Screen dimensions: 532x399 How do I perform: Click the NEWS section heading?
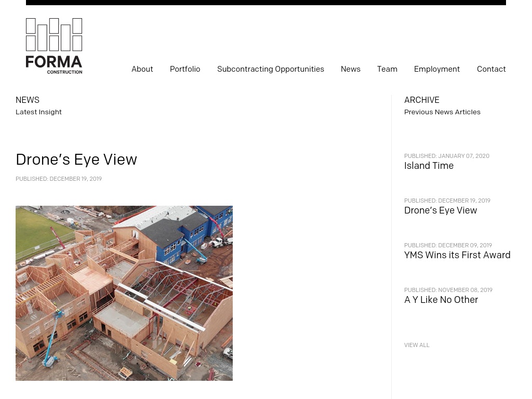(x=28, y=100)
